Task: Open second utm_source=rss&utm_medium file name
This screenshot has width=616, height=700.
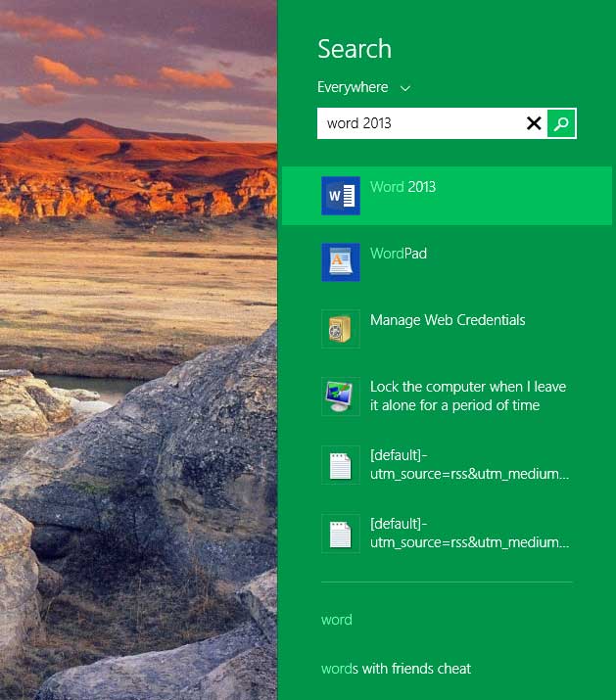Action: coord(469,533)
